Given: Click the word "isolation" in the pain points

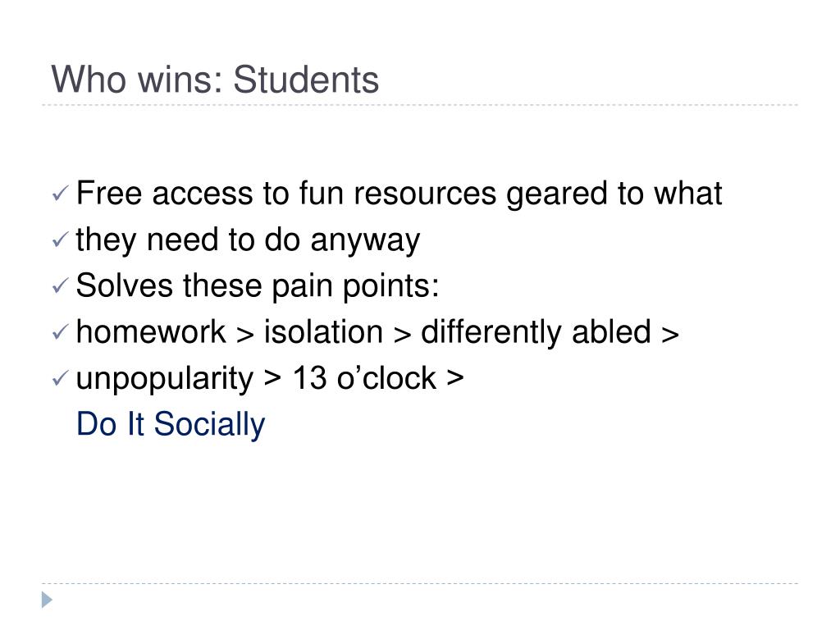Looking at the screenshot, I should [x=323, y=331].
